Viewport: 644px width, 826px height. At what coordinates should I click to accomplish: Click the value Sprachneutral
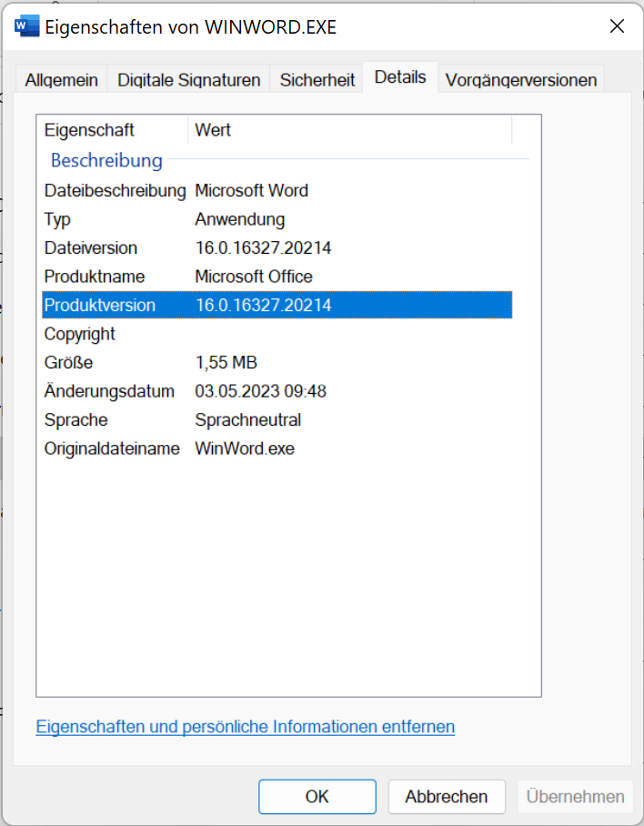point(248,420)
